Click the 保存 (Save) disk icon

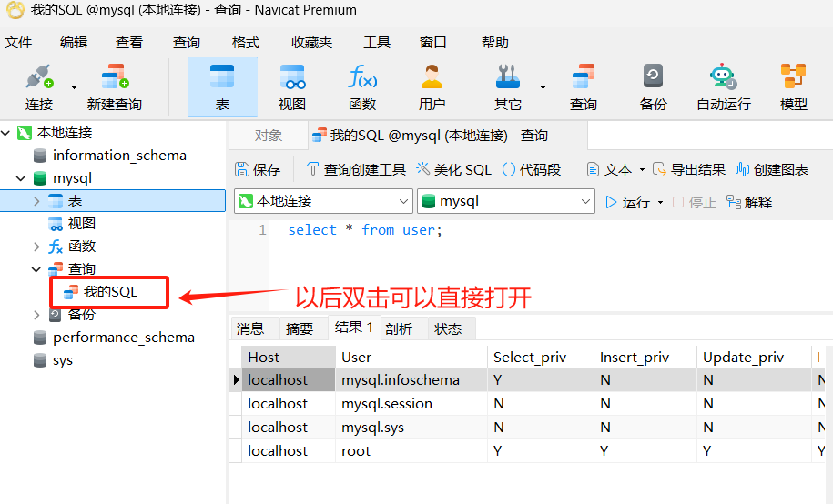pos(242,169)
